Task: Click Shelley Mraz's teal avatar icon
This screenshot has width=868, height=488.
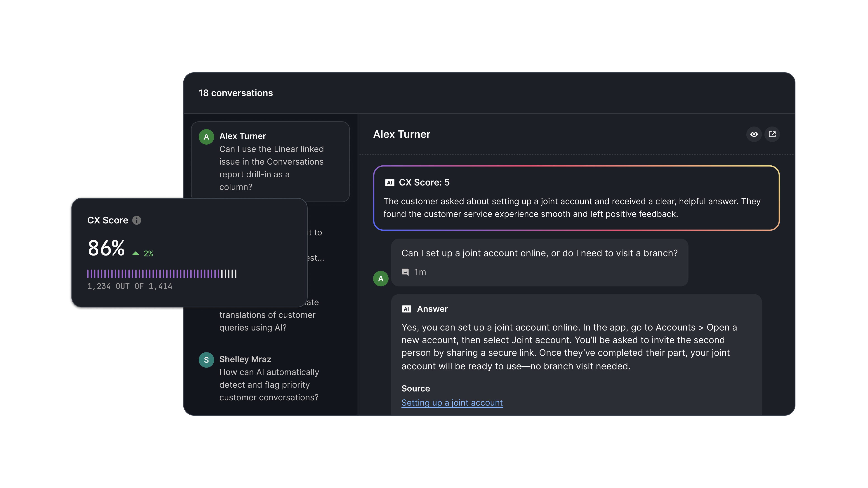Action: (206, 360)
